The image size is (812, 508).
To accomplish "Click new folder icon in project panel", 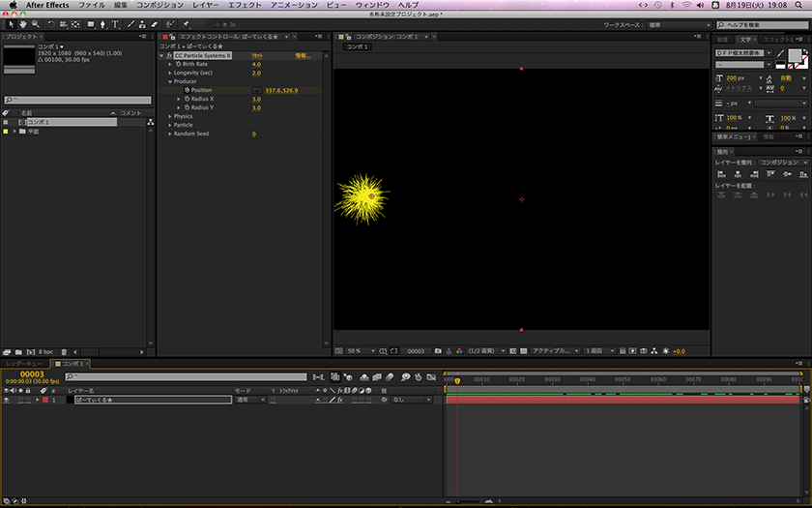I will (18, 352).
